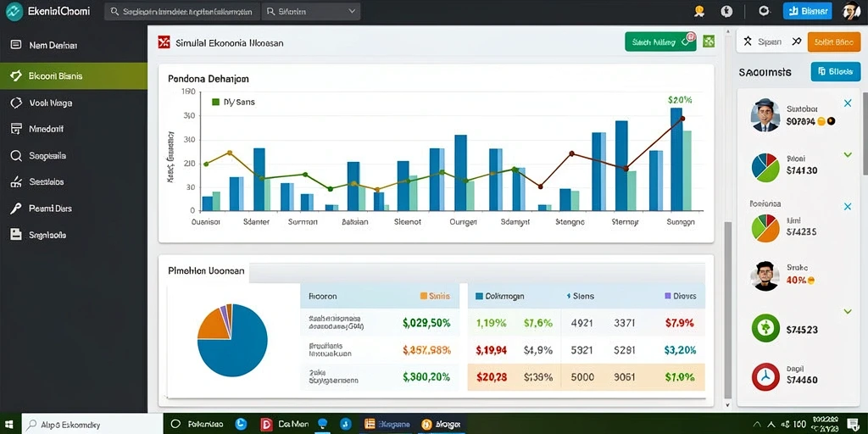Click the orange Sabit Bioc button
The height and width of the screenshot is (434, 868).
(x=834, y=42)
